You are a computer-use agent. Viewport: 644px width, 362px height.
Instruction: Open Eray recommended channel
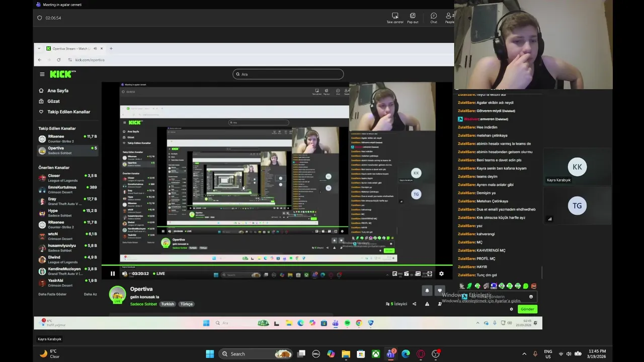pyautogui.click(x=67, y=201)
